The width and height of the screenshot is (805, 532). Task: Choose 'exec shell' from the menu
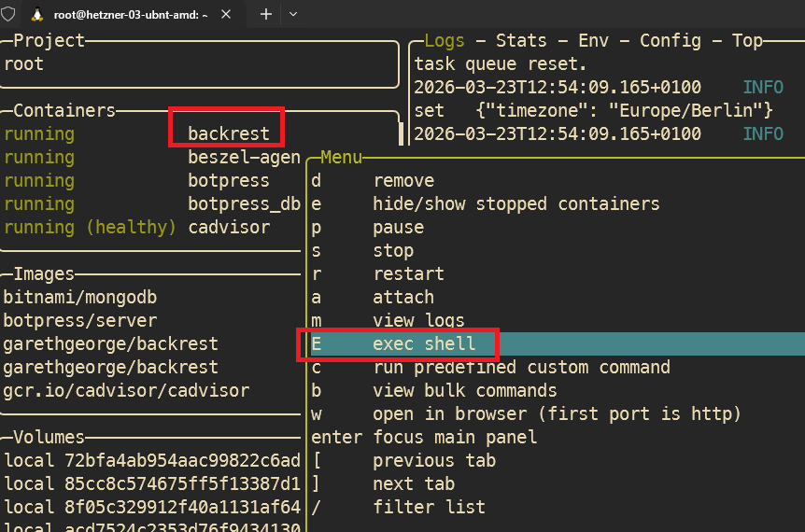(x=424, y=343)
